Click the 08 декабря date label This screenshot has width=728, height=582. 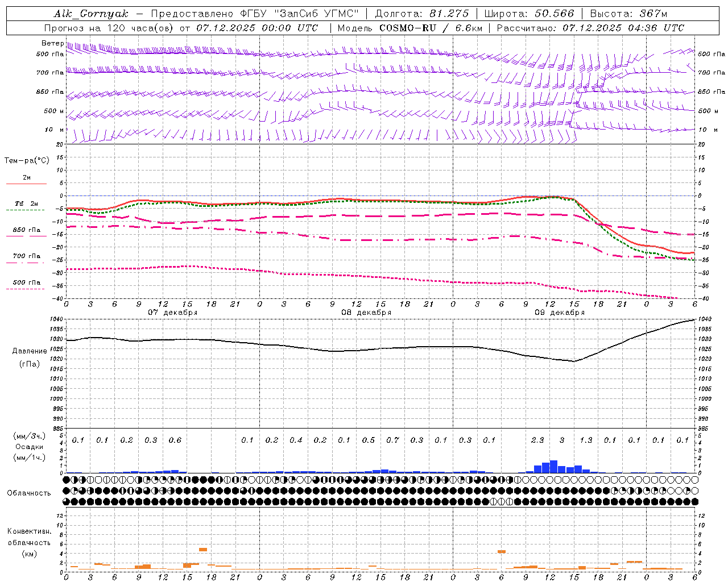(366, 313)
